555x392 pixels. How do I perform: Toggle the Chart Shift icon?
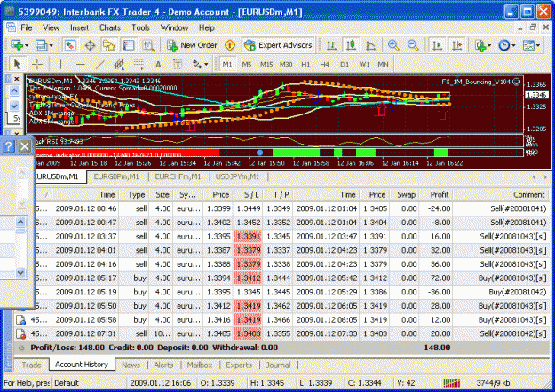(x=457, y=45)
